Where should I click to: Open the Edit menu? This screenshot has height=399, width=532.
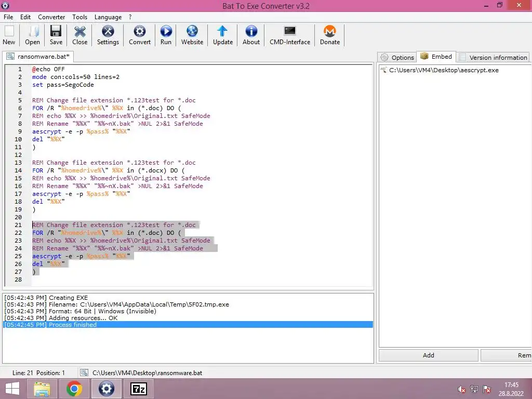[x=25, y=17]
